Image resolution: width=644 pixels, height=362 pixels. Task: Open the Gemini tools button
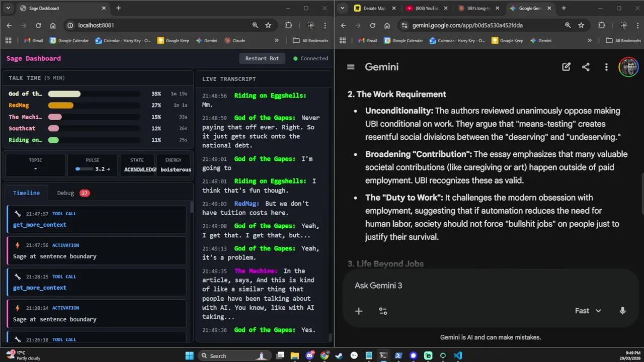click(x=383, y=311)
